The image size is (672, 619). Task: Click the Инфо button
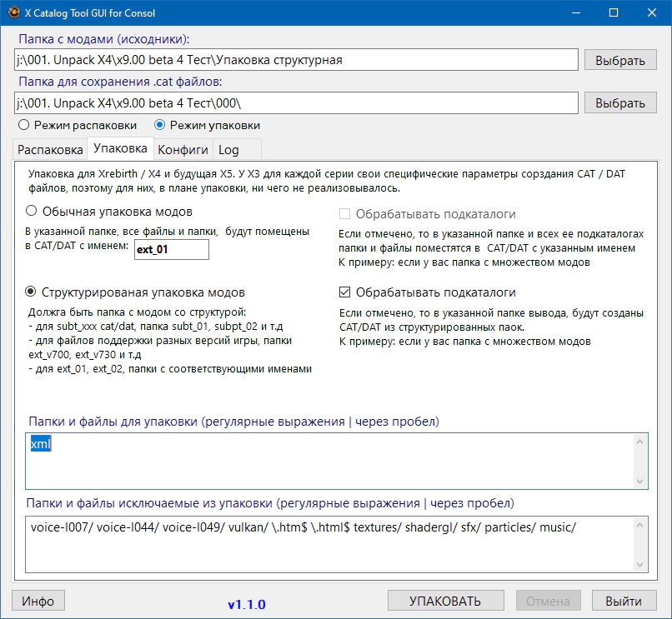pyautogui.click(x=38, y=601)
